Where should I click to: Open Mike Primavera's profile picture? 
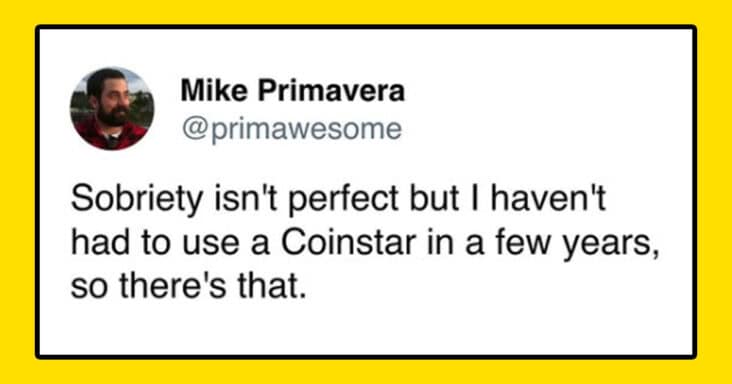point(112,108)
